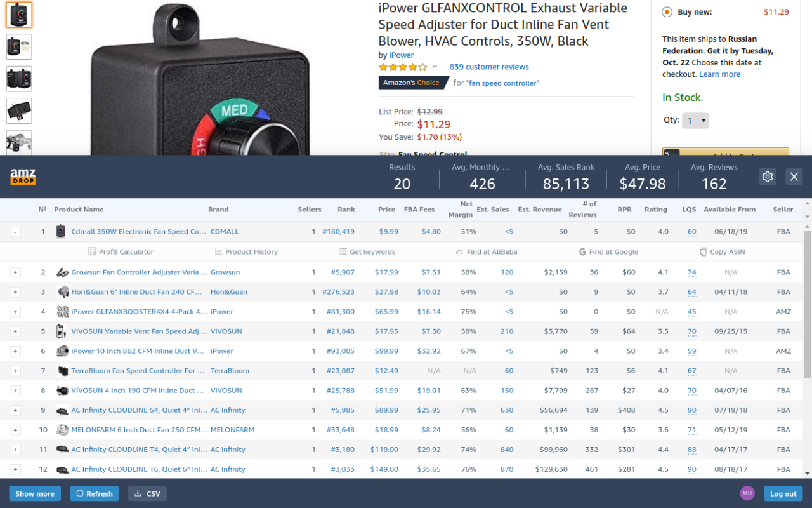Click LQS value 60 for Cdmall

(691, 232)
